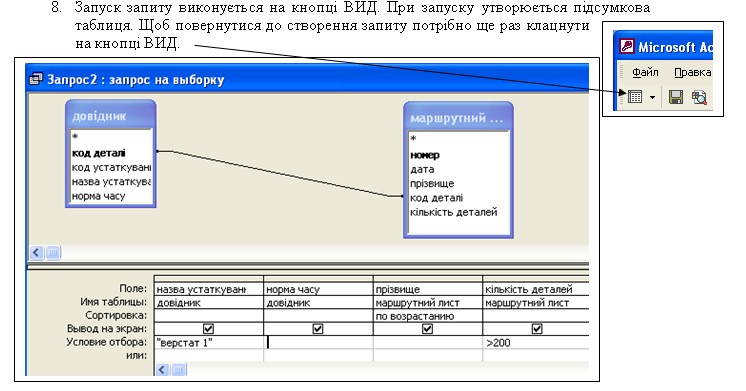Click left scroll arrow under tables pane
The width and height of the screenshot is (746, 391).
[x=36, y=253]
